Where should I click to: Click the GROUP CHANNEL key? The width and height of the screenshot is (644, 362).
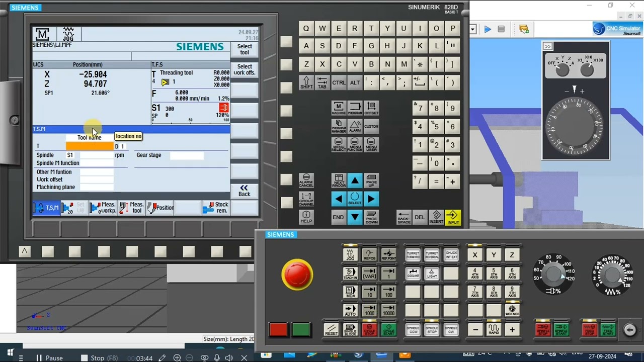[x=306, y=199]
